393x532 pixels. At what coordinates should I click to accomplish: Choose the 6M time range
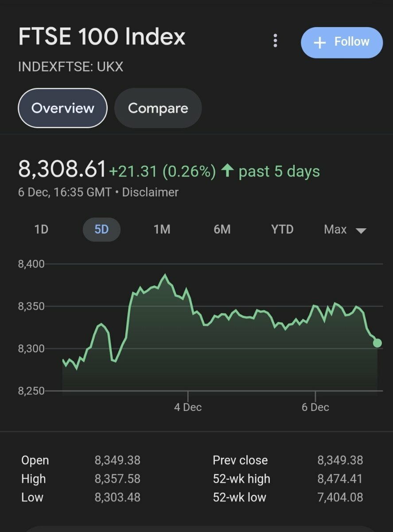(x=222, y=229)
